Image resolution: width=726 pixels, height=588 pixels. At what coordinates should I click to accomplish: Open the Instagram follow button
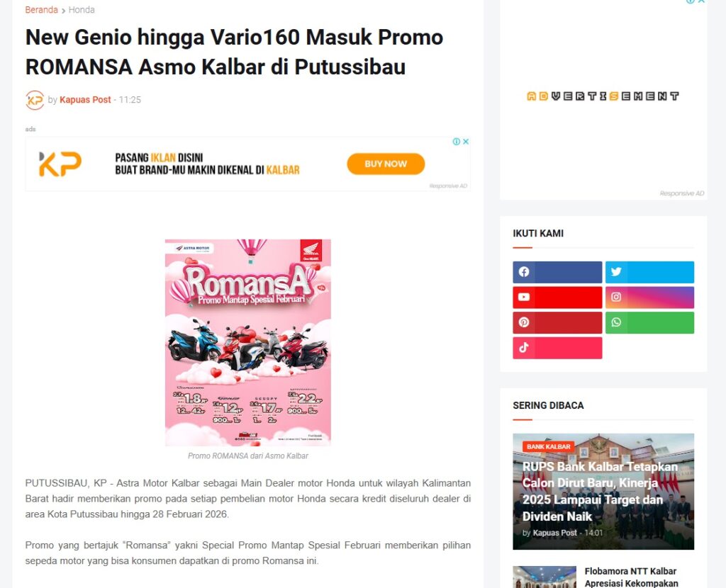coord(649,297)
